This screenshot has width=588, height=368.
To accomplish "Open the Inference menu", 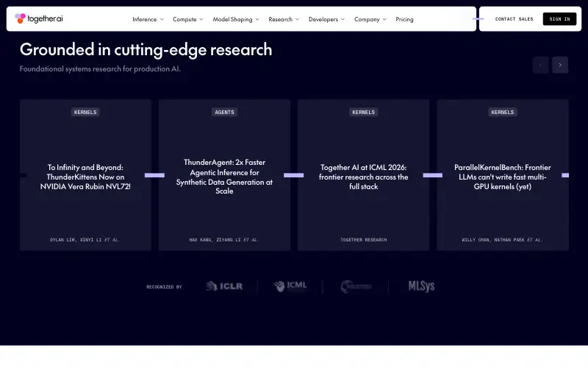I will (148, 19).
